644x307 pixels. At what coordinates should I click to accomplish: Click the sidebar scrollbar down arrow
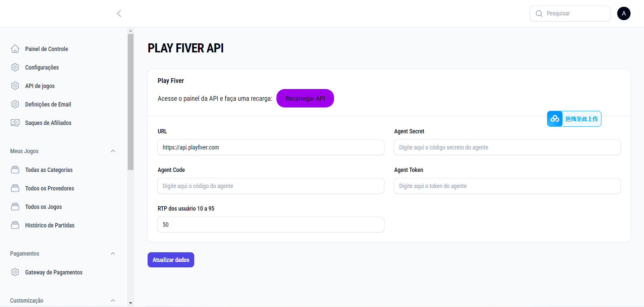point(130,303)
